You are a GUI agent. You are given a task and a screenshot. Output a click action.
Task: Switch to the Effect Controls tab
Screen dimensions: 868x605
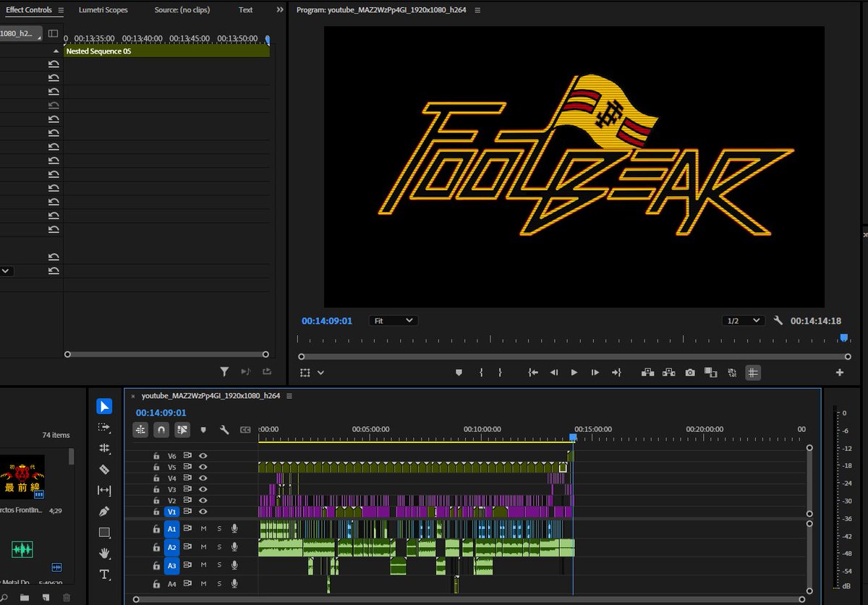(x=28, y=10)
